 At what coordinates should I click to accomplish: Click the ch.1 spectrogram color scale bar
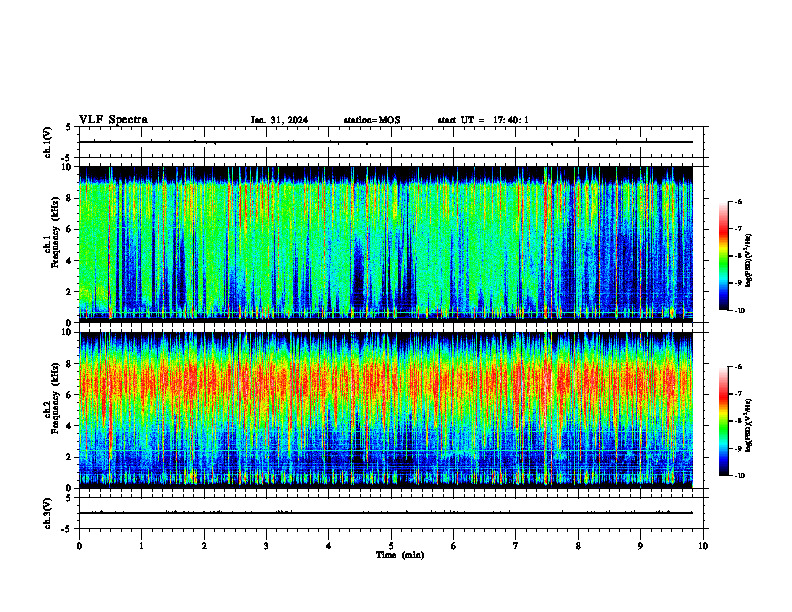[724, 256]
